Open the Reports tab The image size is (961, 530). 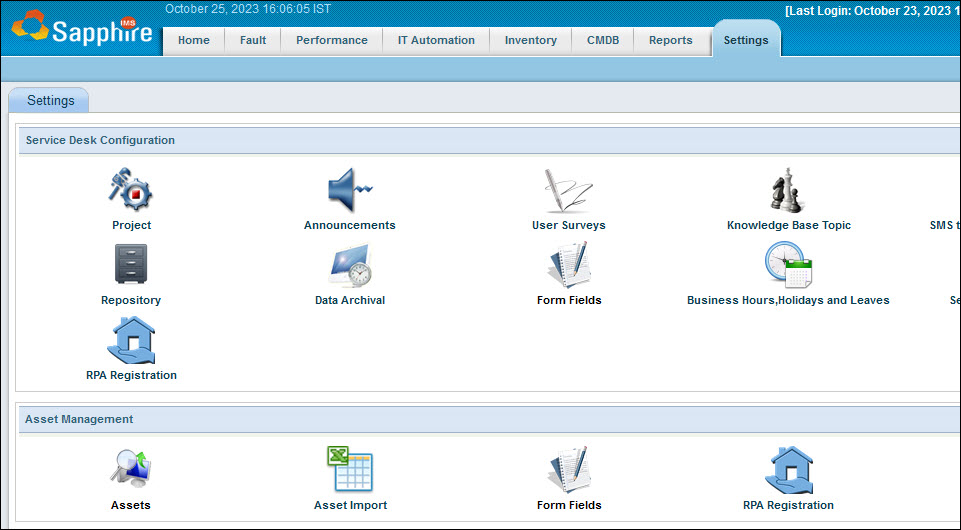pos(670,41)
